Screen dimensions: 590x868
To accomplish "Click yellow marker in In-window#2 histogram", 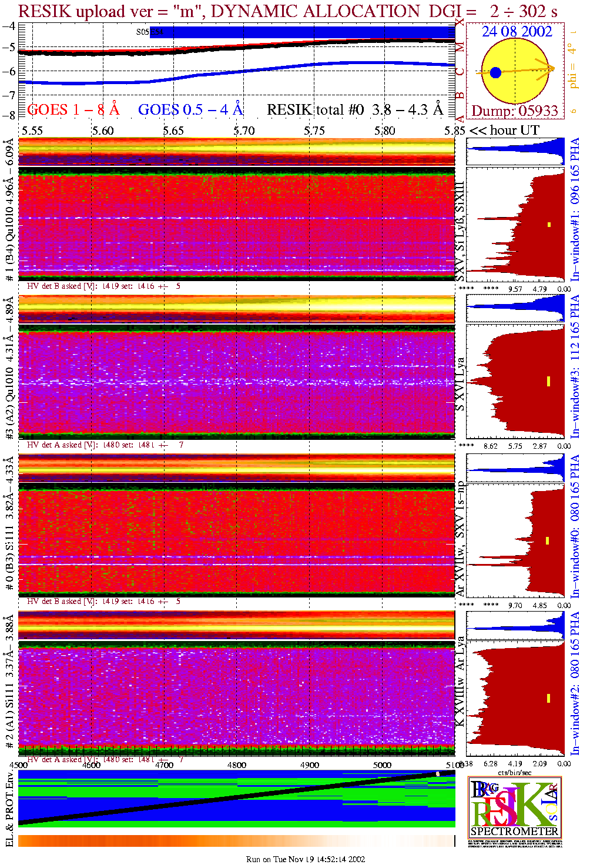I will (548, 698).
